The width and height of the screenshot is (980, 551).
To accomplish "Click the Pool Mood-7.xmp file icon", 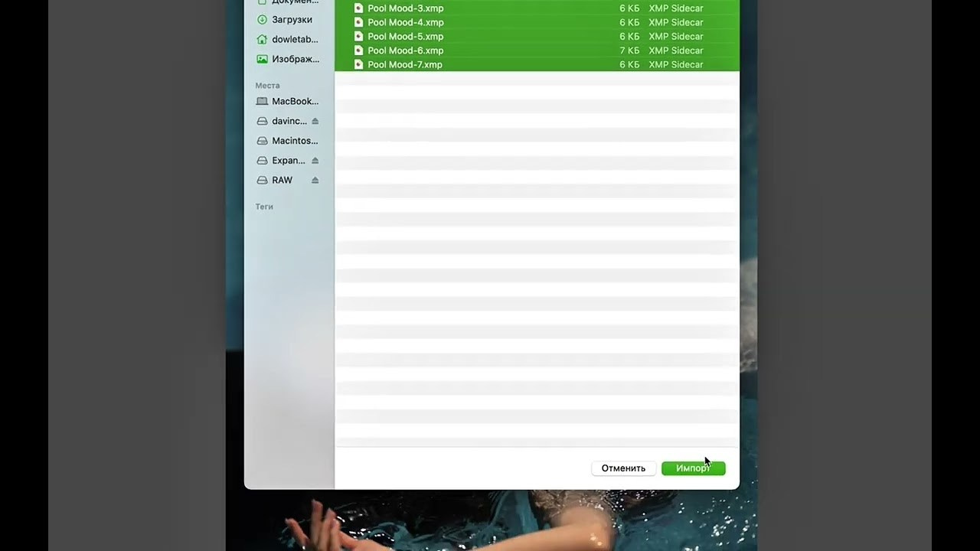I will [x=358, y=65].
